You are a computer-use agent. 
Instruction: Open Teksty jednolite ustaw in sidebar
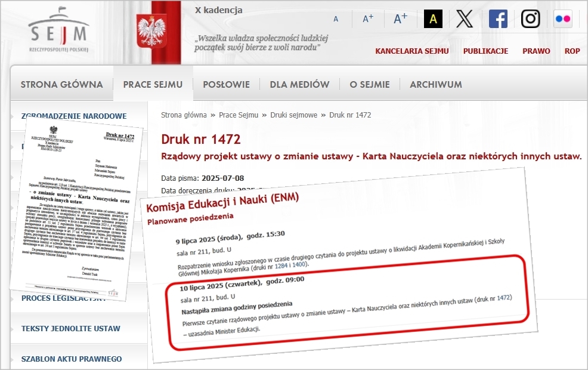[x=71, y=328]
